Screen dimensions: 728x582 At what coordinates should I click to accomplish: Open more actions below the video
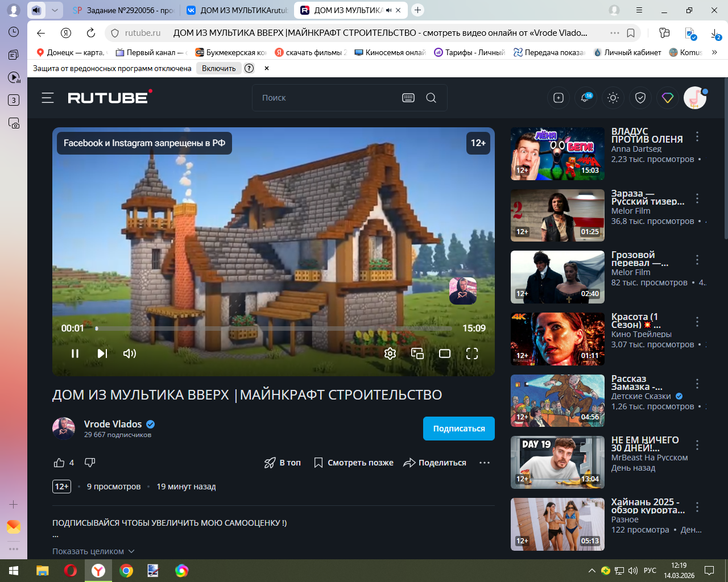pos(485,463)
